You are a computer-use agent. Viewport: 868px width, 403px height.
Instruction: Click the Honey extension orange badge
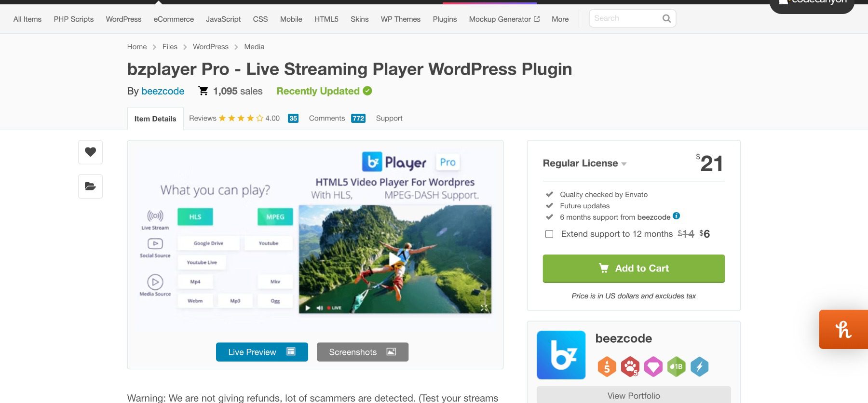(x=843, y=329)
